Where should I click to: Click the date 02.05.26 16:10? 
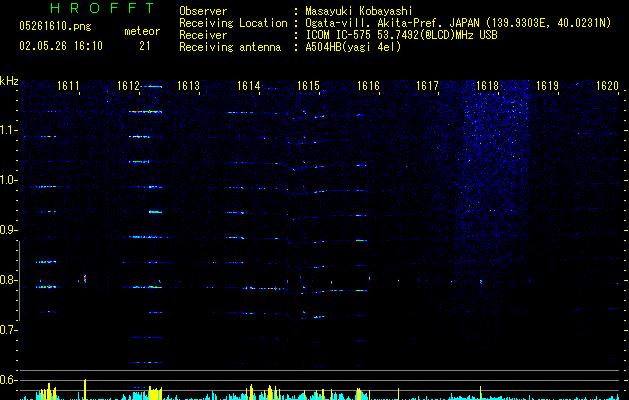point(61,46)
